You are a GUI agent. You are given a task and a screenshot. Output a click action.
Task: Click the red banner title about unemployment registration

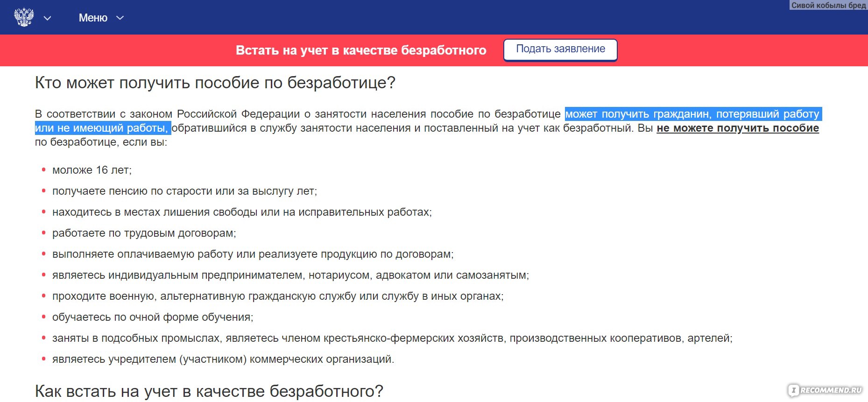tap(361, 50)
